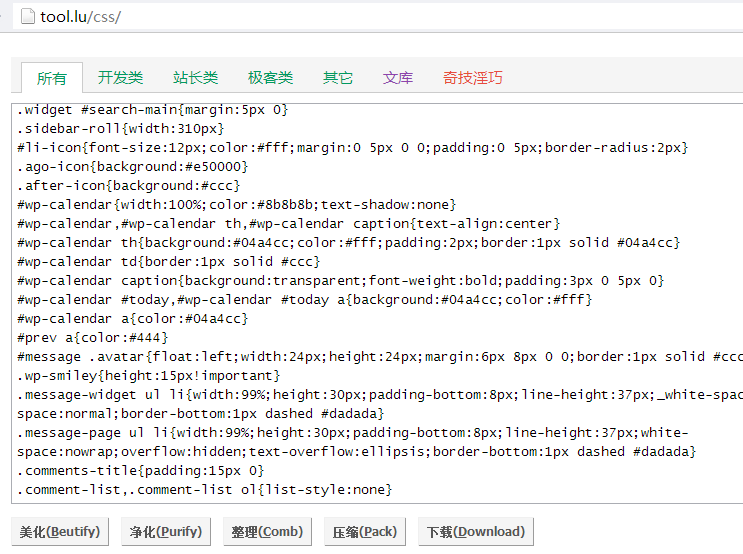The height and width of the screenshot is (554, 743).
Task: Click the 下载(Download) button
Action: pos(475,531)
